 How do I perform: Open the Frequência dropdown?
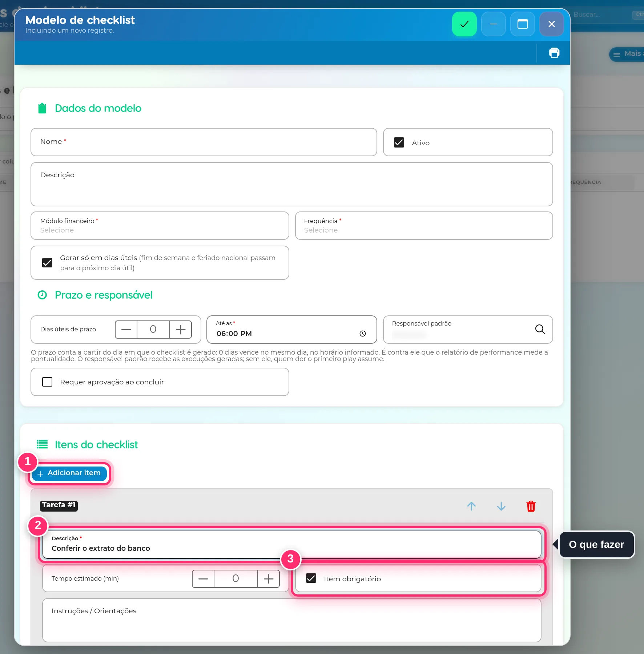(x=424, y=226)
